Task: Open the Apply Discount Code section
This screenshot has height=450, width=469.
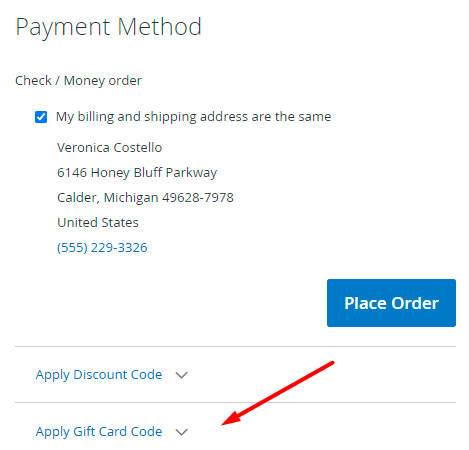Action: coord(99,375)
